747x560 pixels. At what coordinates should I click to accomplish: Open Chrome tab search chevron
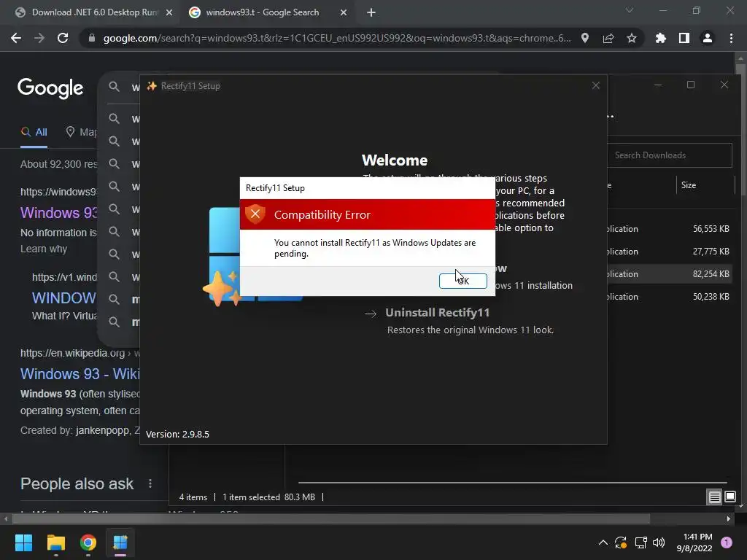[630, 10]
